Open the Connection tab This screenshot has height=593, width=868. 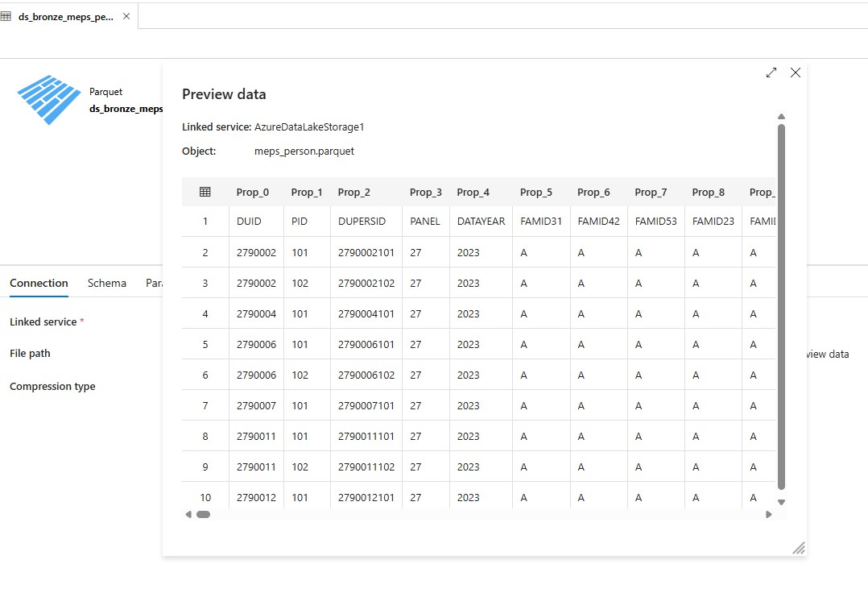click(39, 283)
